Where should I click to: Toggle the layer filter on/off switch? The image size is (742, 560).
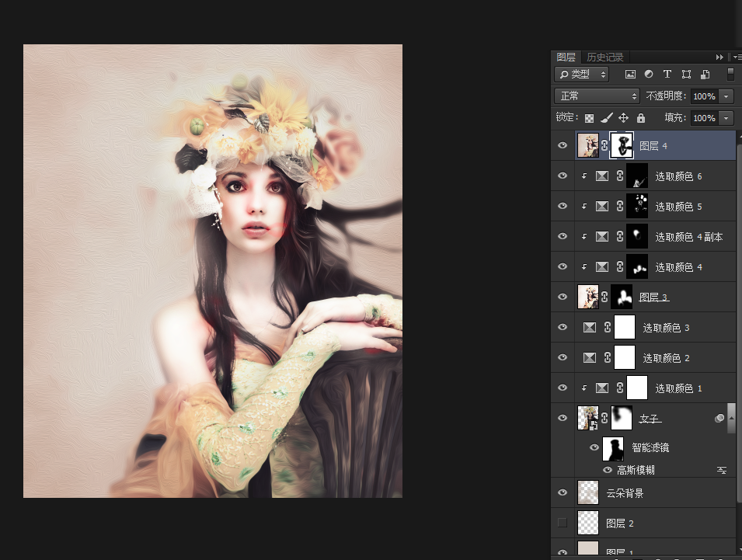point(730,75)
